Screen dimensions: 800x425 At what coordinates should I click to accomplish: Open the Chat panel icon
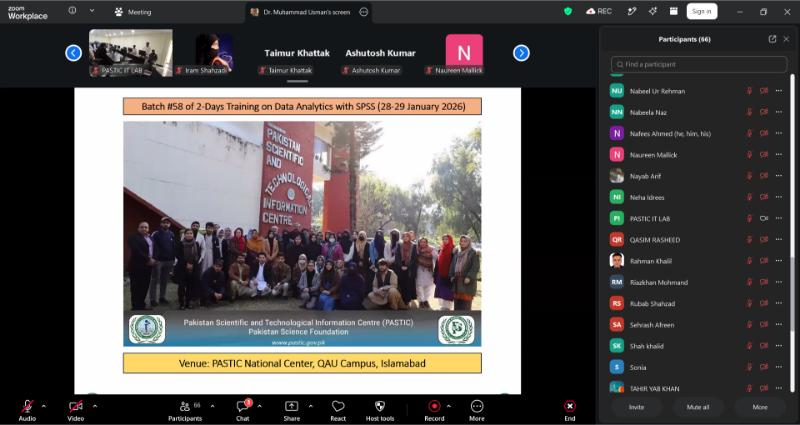click(242, 407)
